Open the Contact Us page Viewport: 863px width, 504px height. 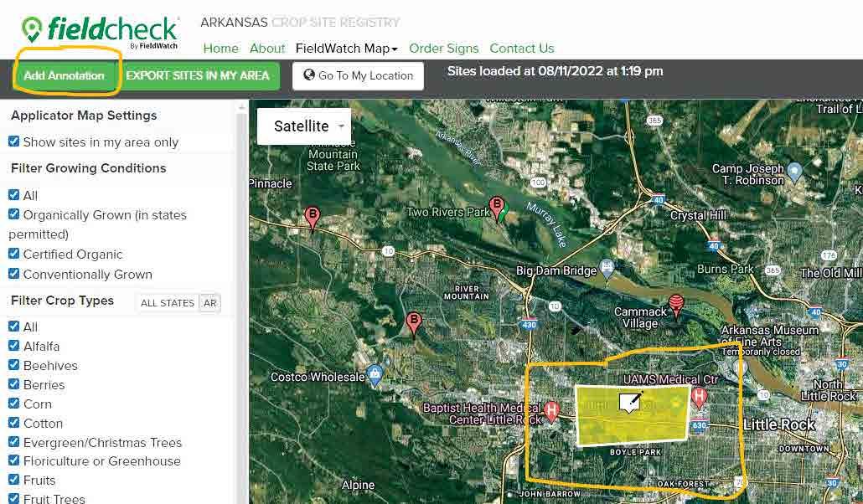click(522, 49)
